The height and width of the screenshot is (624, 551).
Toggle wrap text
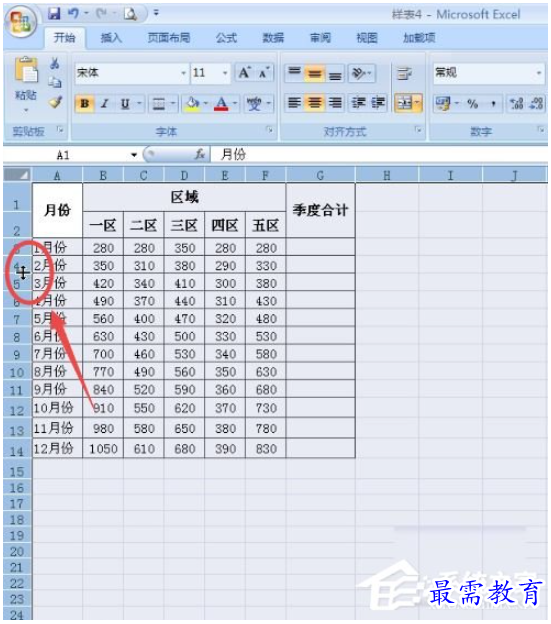point(405,74)
